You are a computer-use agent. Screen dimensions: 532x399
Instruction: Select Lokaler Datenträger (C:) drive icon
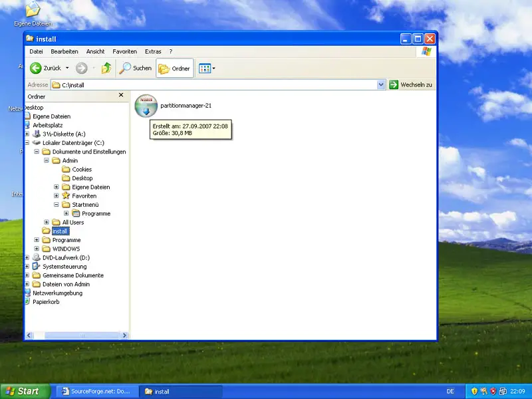[x=37, y=143]
